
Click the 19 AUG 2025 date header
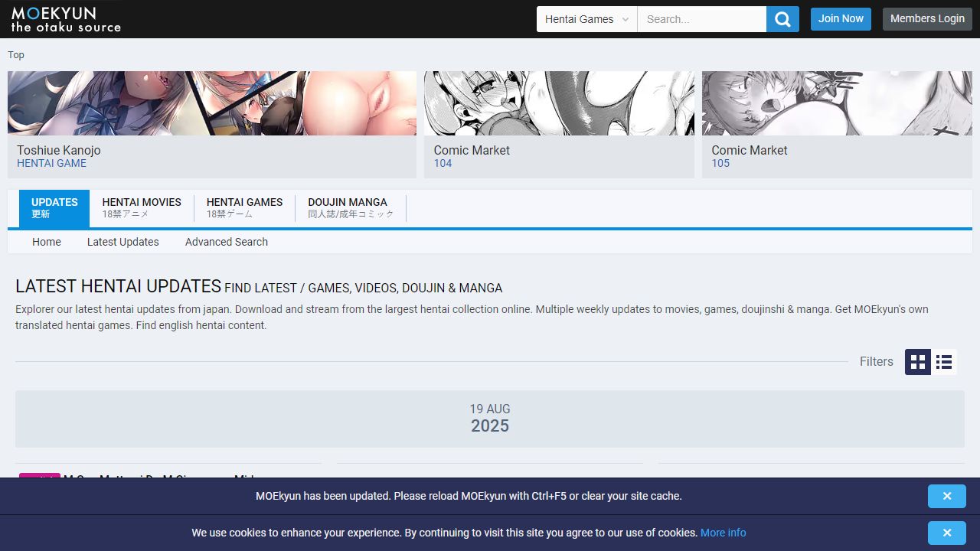click(490, 419)
